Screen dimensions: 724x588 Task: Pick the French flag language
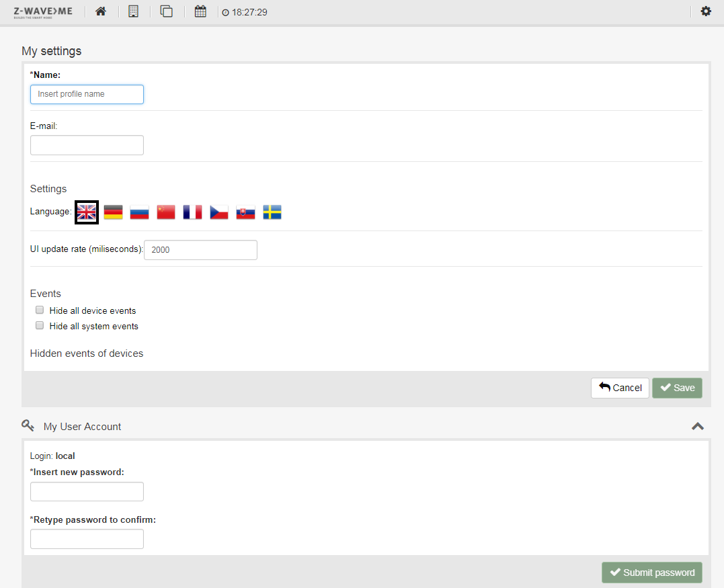192,212
